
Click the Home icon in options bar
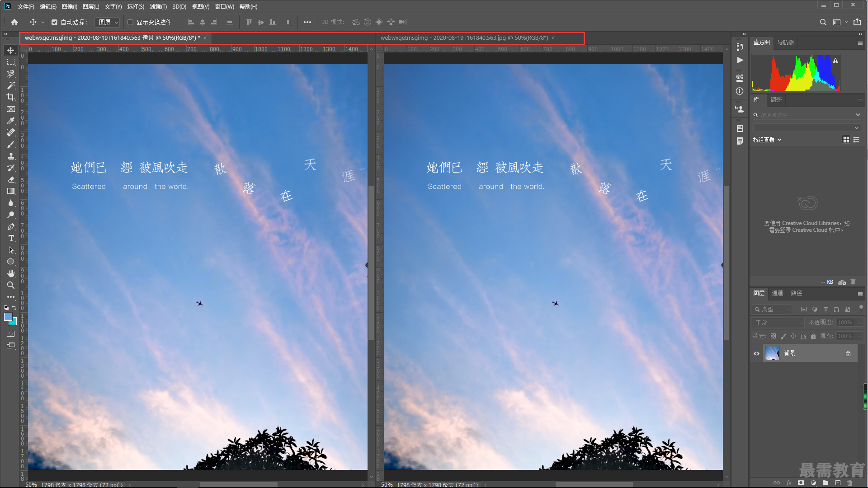14,22
